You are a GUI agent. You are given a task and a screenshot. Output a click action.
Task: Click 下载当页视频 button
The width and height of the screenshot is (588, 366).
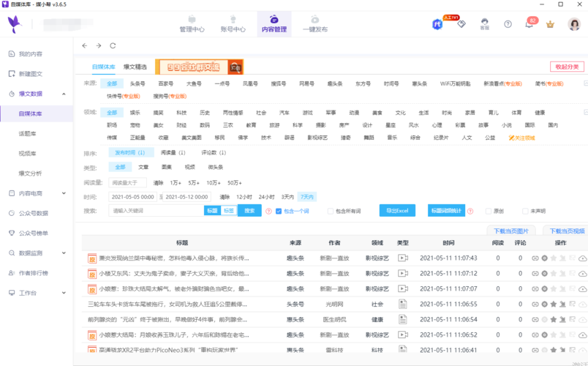(x=567, y=231)
